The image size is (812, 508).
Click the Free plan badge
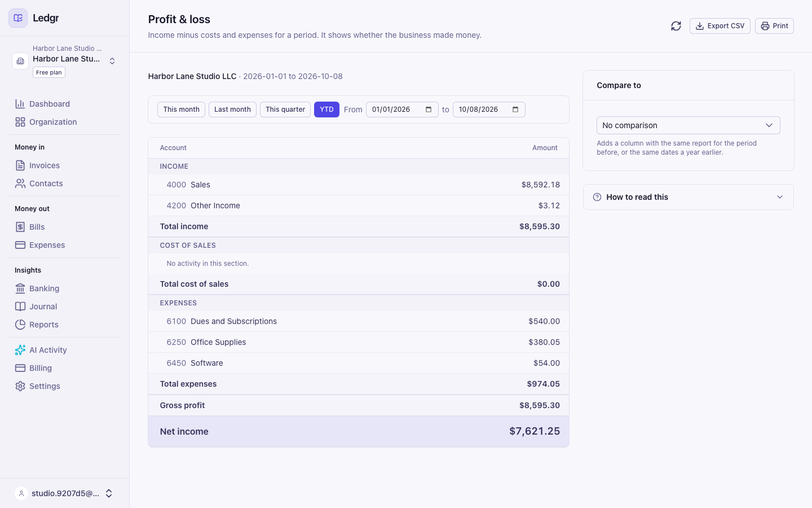pos(49,72)
